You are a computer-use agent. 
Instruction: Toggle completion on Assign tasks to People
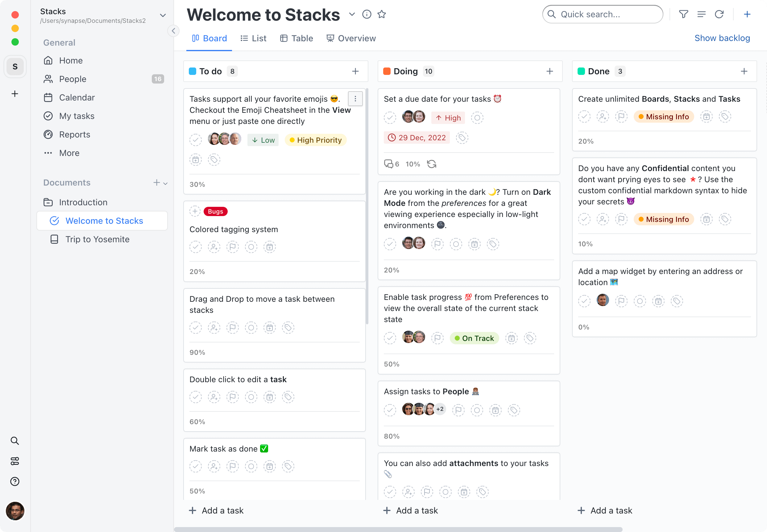[x=390, y=410]
